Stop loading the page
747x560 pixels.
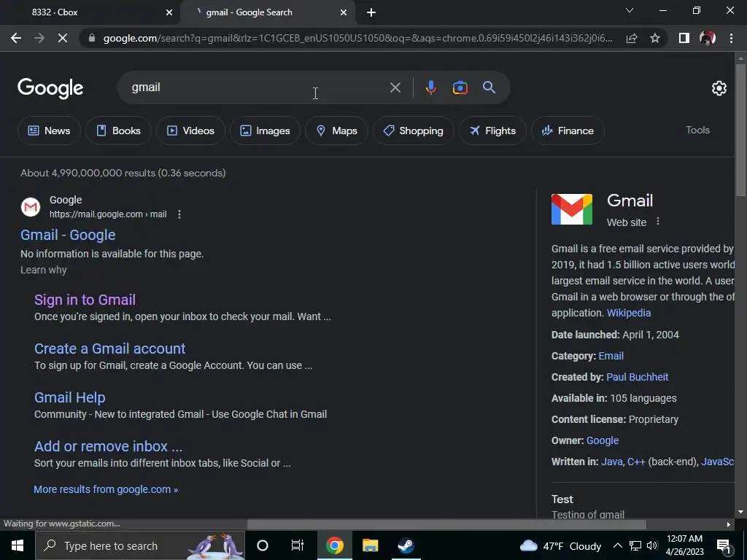point(63,38)
